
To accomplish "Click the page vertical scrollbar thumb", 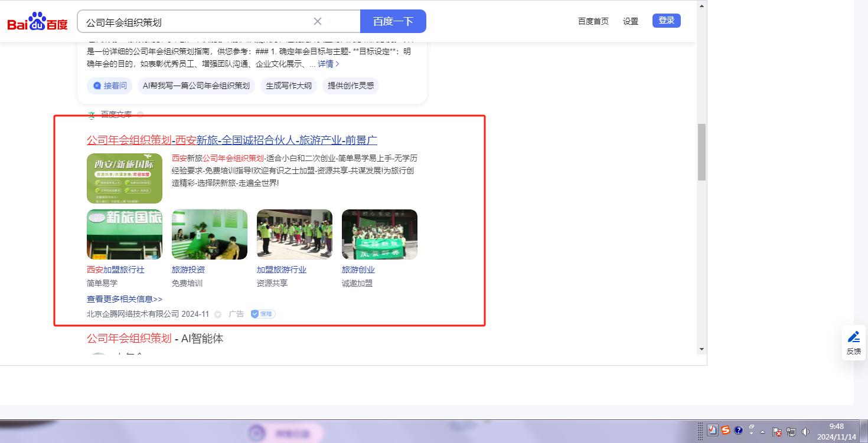I will point(701,152).
